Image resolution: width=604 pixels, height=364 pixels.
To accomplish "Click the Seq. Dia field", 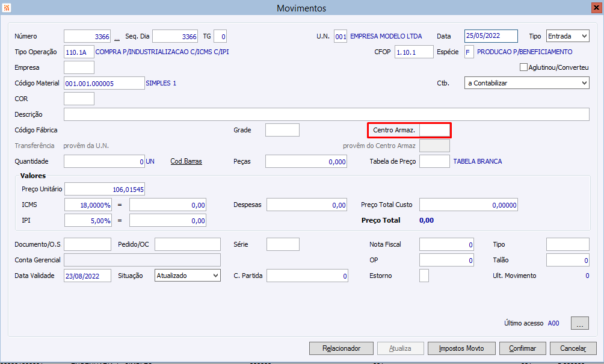I will (175, 36).
